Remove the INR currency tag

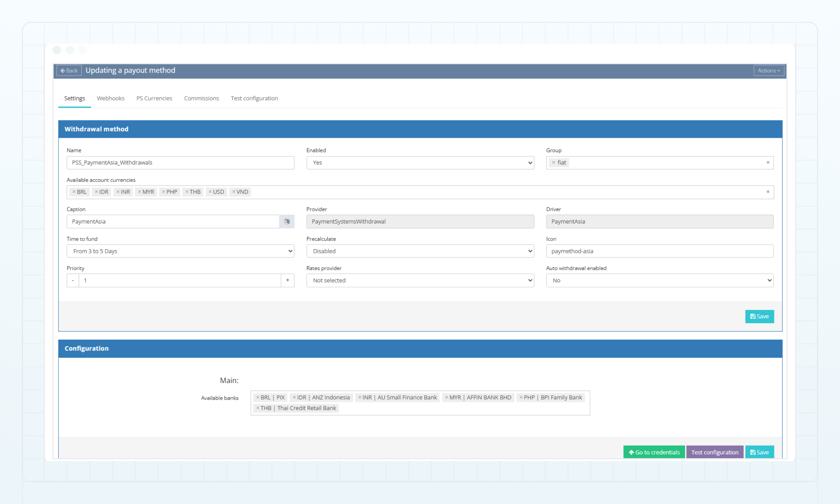[118, 192]
